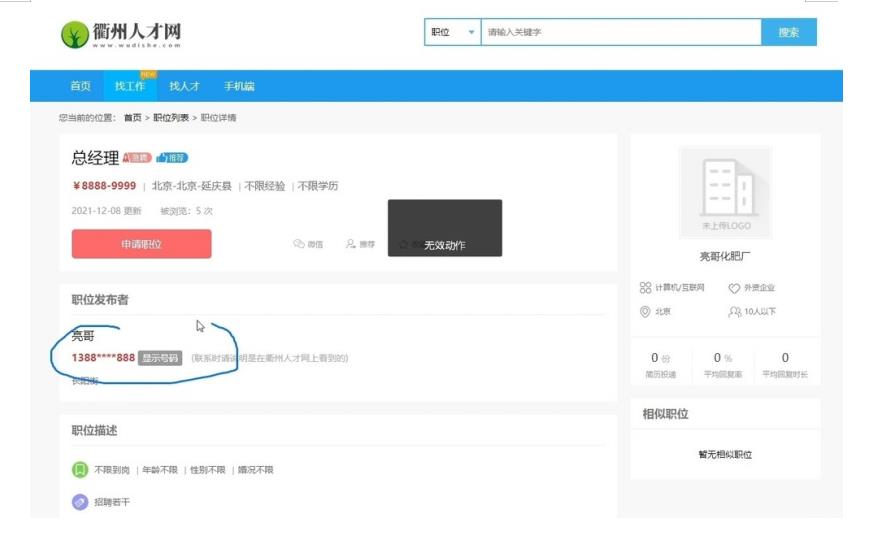Click the 10人以下 company size icon
869x536 pixels.
click(x=734, y=312)
